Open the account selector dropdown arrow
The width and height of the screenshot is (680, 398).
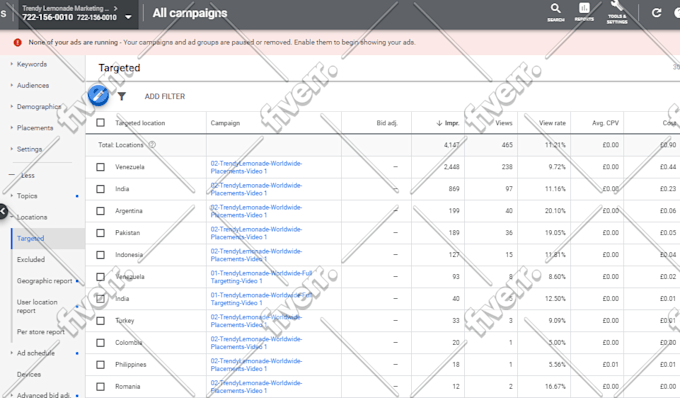pos(128,17)
